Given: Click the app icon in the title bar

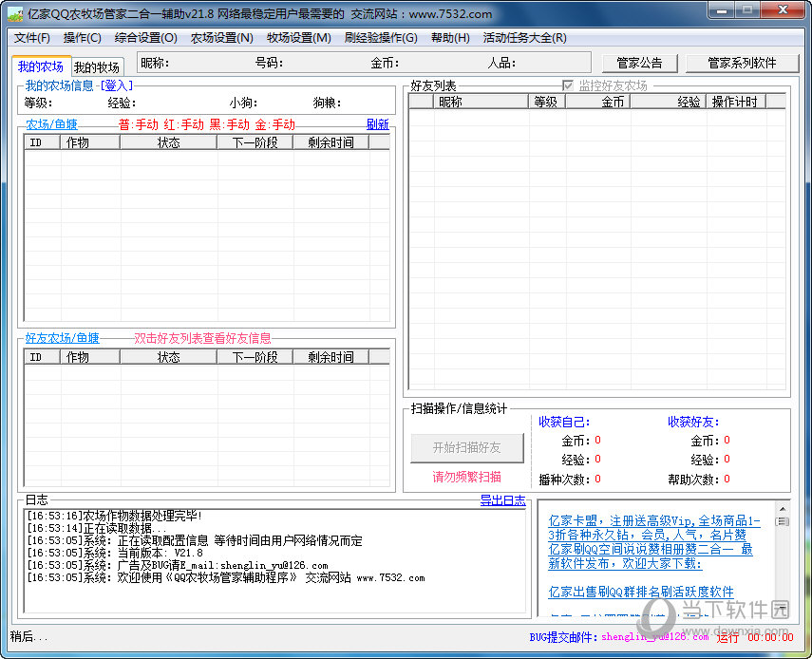Looking at the screenshot, I should point(14,14).
